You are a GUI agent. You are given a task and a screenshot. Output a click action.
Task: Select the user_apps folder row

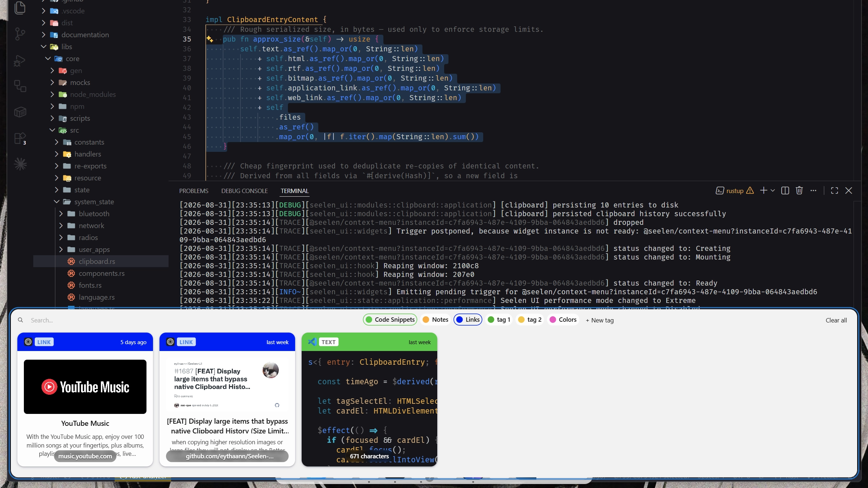tap(101, 249)
